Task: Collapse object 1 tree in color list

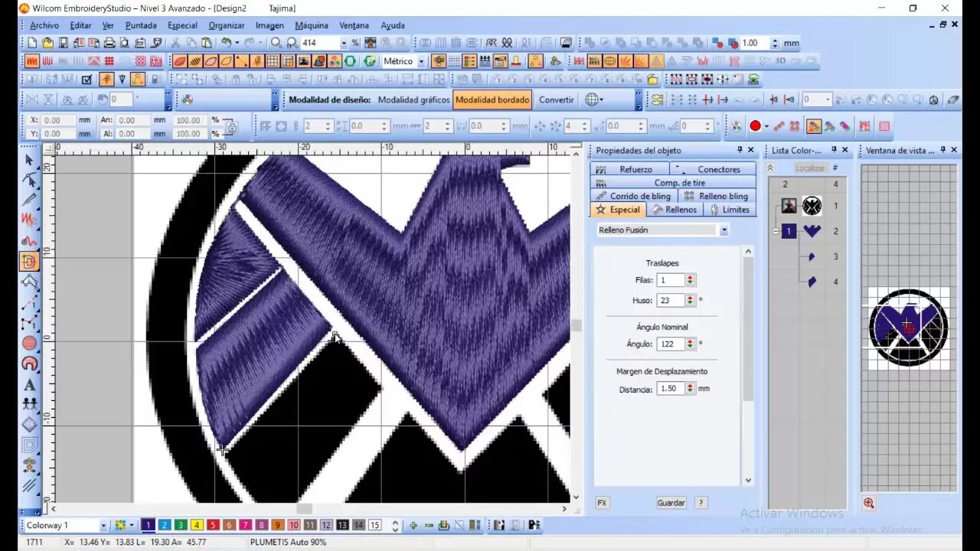Action: 776,231
